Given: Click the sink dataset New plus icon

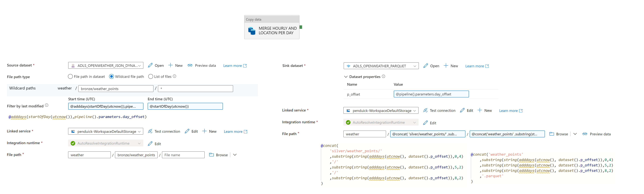Looking at the screenshot, I should 446,66.
